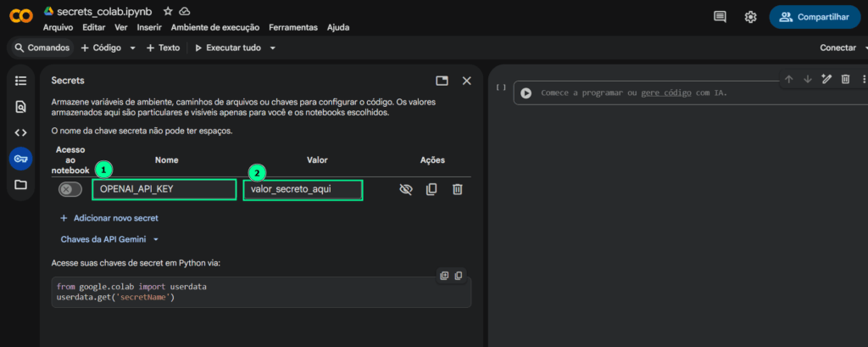Screen dimensions: 868x347
Task: Open the Ver menu
Action: 121,27
